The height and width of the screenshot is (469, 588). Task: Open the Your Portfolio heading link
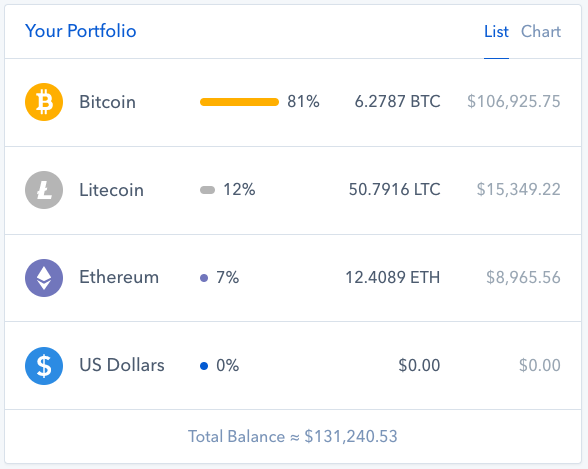[81, 31]
